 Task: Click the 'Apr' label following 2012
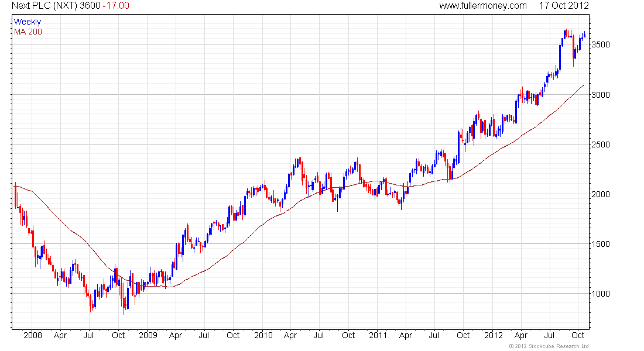pyautogui.click(x=521, y=336)
